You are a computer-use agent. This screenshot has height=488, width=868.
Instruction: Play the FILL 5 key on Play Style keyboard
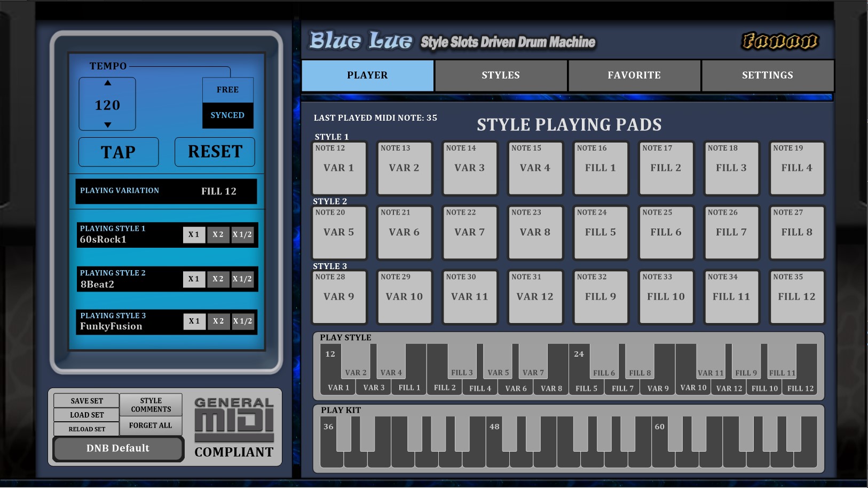(x=586, y=388)
